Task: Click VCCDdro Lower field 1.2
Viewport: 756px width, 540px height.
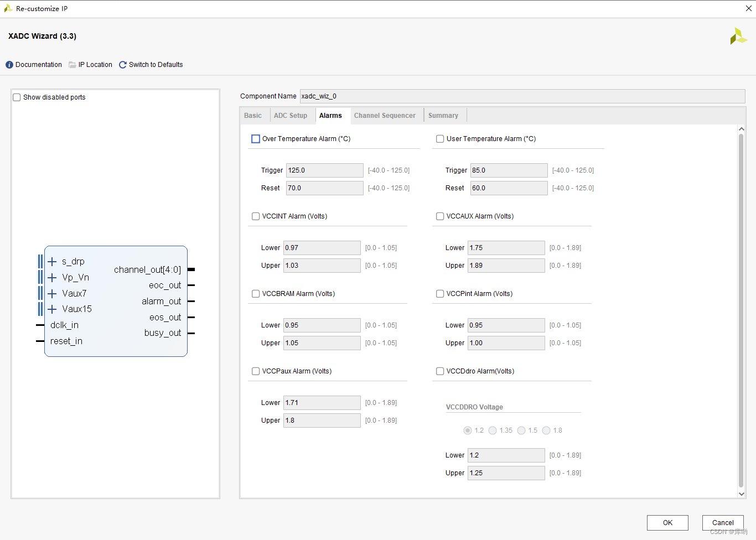Action: [x=506, y=455]
